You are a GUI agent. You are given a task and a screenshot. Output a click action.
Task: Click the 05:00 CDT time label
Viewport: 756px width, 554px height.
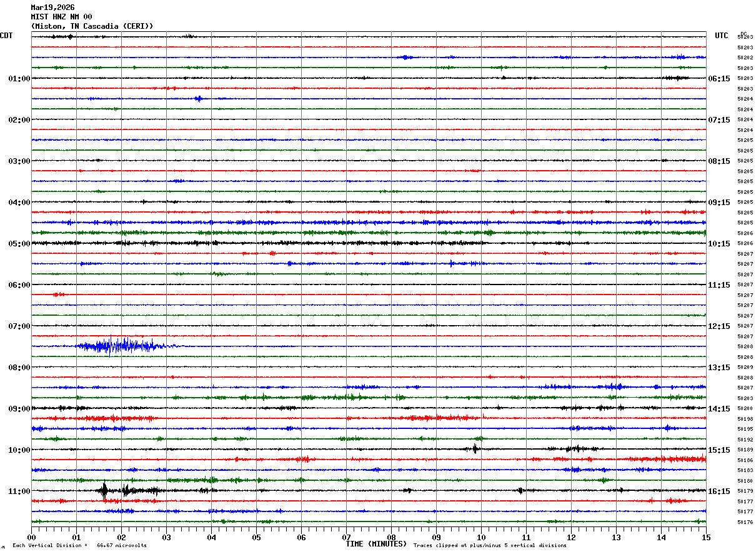tap(19, 244)
